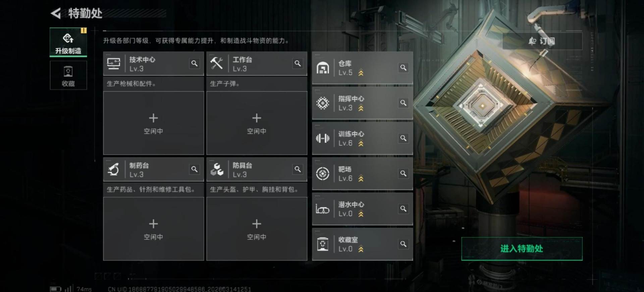Open 仓库 details with magnifier icon
Viewport: 644px width, 292px height.
pos(403,67)
